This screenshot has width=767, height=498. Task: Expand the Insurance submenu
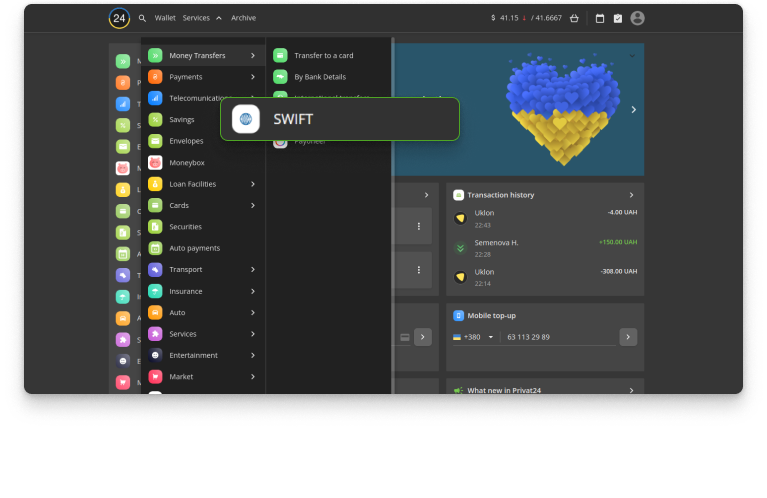[x=253, y=291]
